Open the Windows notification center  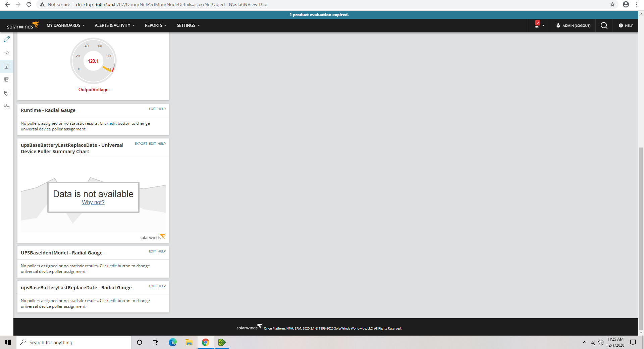pyautogui.click(x=633, y=342)
